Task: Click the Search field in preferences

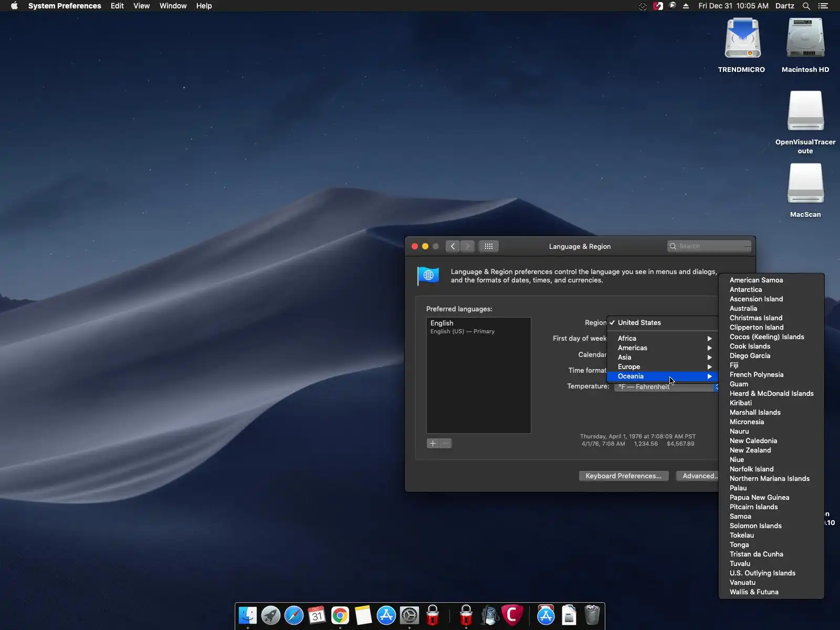Action: tap(709, 246)
